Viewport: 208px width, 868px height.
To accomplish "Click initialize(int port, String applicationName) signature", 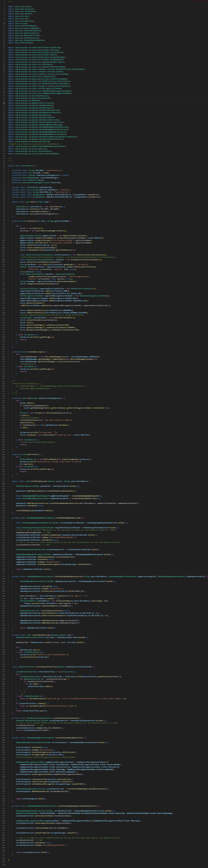I will [42, 221].
